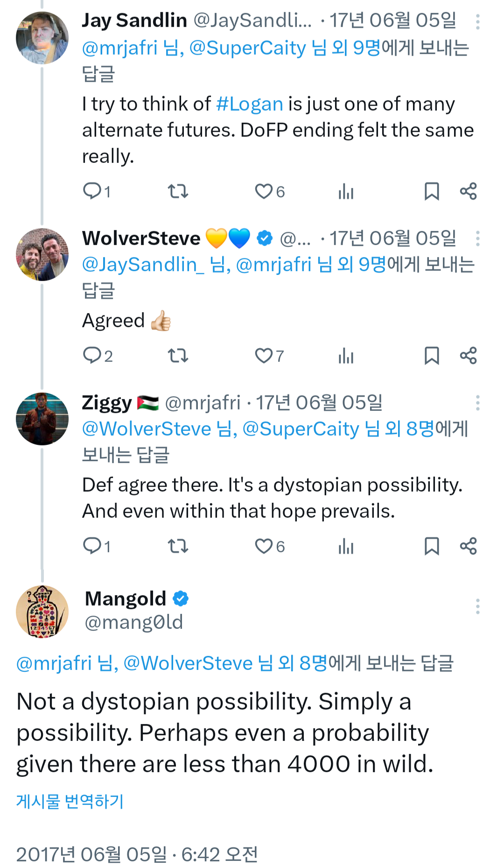The width and height of the screenshot is (504, 867).
Task: Retweet Jay Sandlin's Logan post
Action: click(178, 191)
